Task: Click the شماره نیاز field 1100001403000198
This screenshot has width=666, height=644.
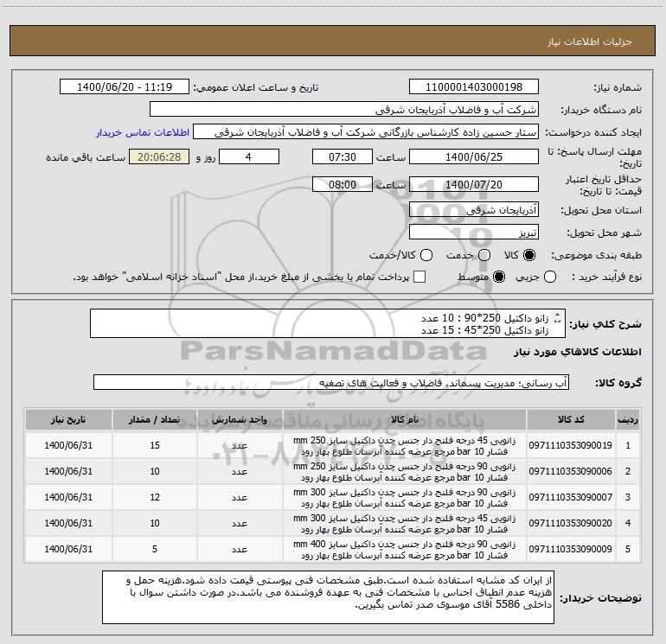Action: (474, 87)
